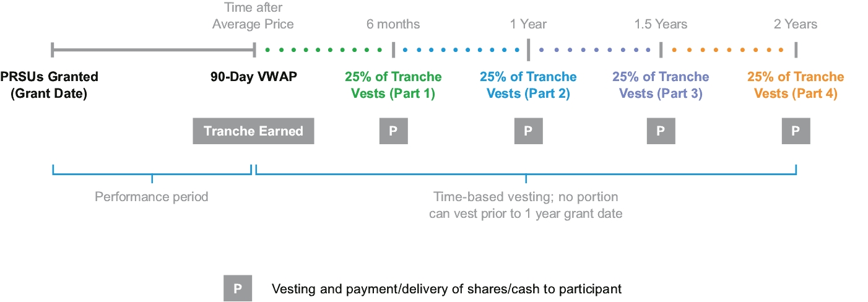Select the blue 25% of Tranche Vests (Part 2) text
868x302 pixels.
point(528,85)
